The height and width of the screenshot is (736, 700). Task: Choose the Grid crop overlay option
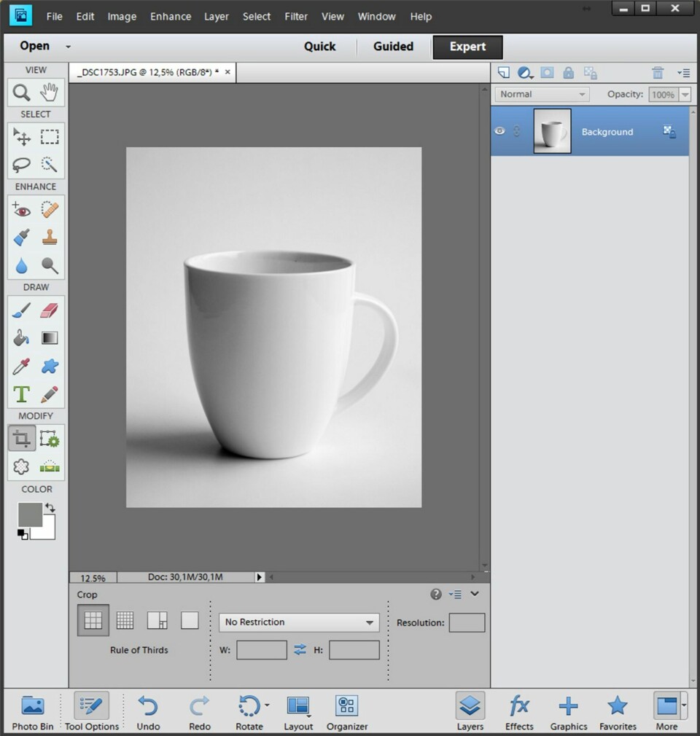click(x=125, y=620)
